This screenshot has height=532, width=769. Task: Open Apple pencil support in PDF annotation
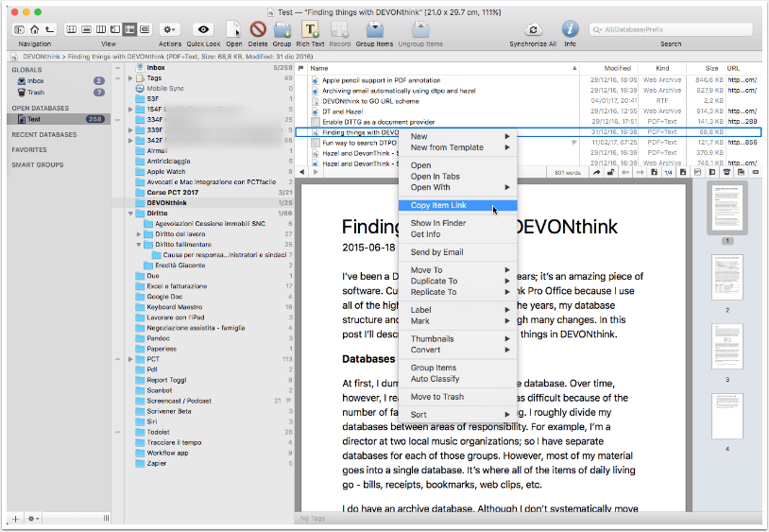click(x=381, y=80)
